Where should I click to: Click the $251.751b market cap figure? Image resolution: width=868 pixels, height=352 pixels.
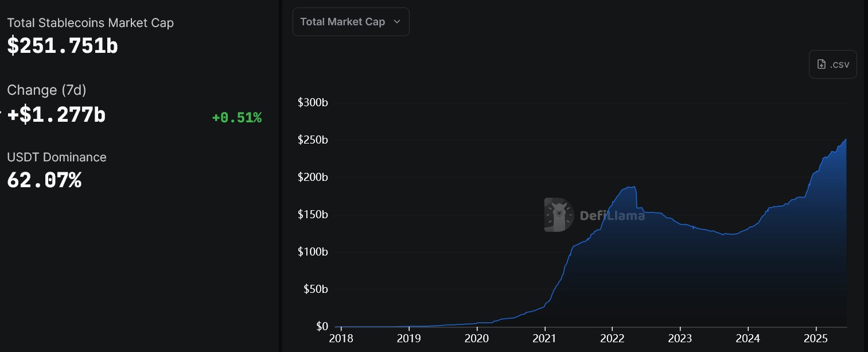[x=62, y=45]
